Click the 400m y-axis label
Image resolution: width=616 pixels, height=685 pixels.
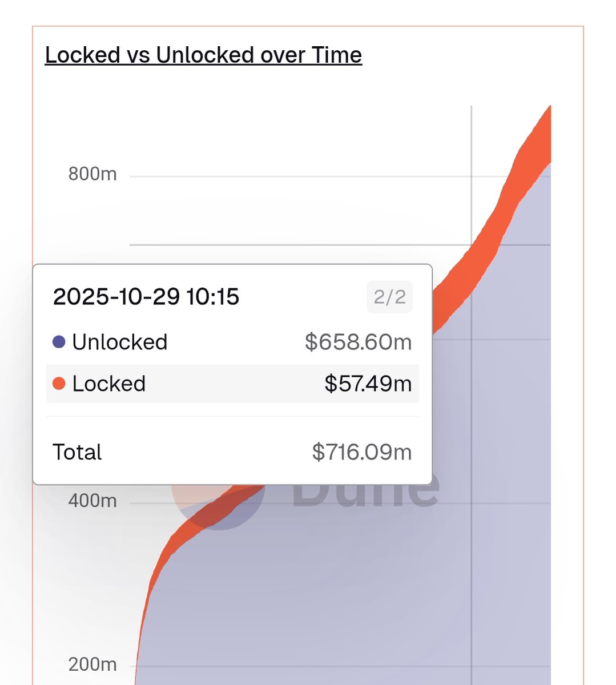click(92, 501)
